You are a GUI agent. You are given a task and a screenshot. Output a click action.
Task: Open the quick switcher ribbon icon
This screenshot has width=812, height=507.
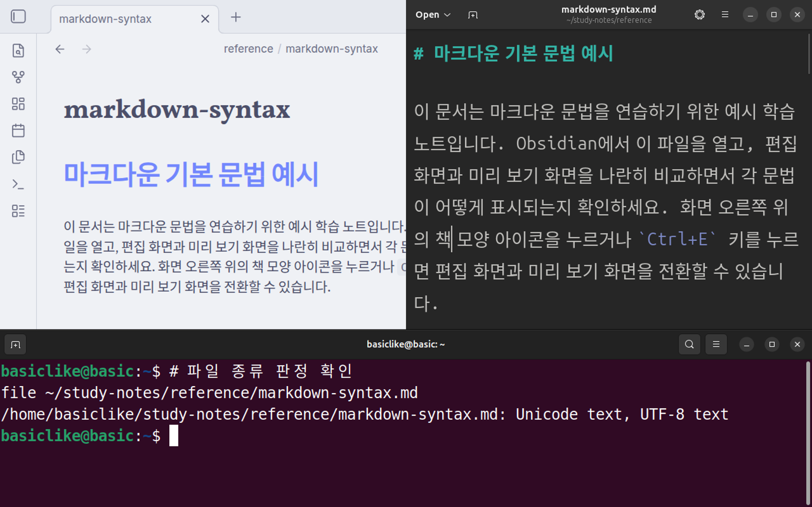18,50
